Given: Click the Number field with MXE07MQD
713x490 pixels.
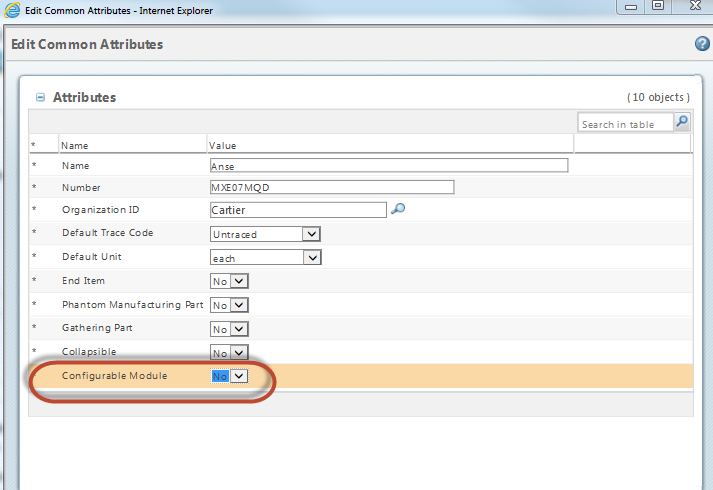Looking at the screenshot, I should click(x=332, y=187).
